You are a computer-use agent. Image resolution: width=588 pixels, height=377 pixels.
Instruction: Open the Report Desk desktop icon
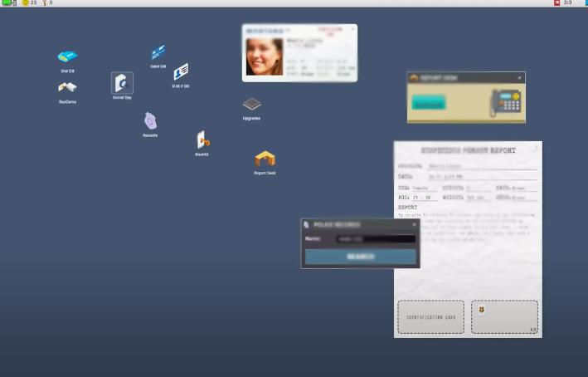click(x=265, y=162)
